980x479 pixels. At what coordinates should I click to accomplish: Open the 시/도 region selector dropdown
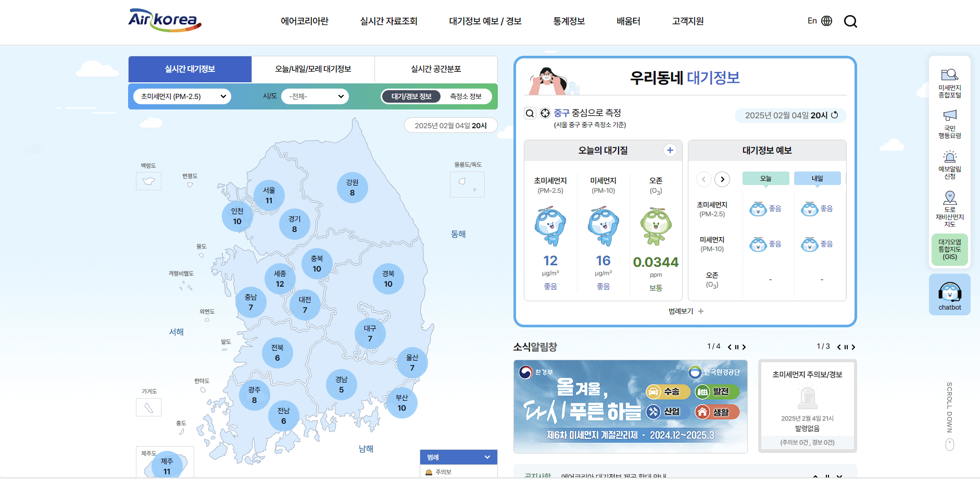click(x=315, y=96)
